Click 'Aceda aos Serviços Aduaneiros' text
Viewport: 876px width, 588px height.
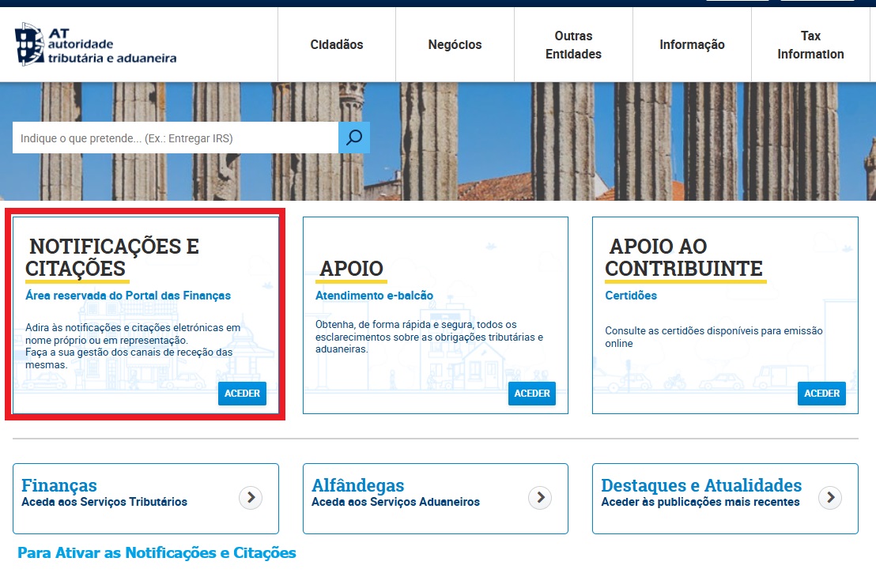[395, 501]
